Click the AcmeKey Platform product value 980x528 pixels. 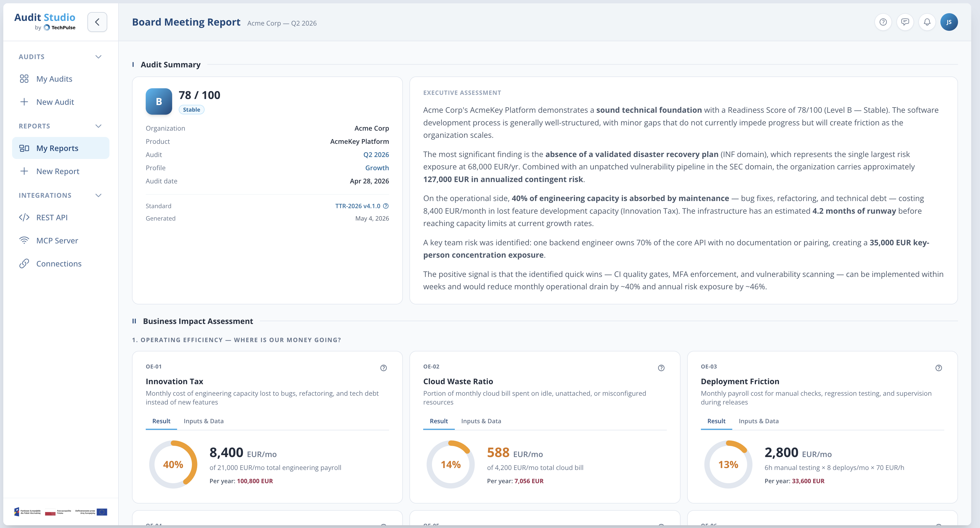click(x=359, y=142)
